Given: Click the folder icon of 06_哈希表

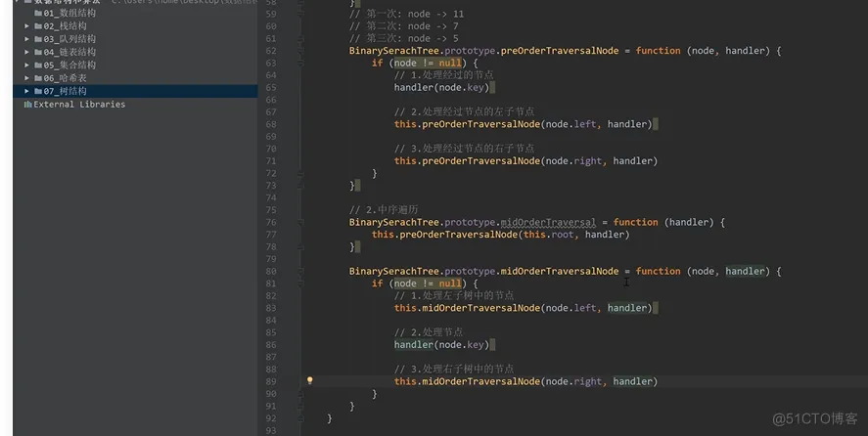Looking at the screenshot, I should click(x=38, y=78).
